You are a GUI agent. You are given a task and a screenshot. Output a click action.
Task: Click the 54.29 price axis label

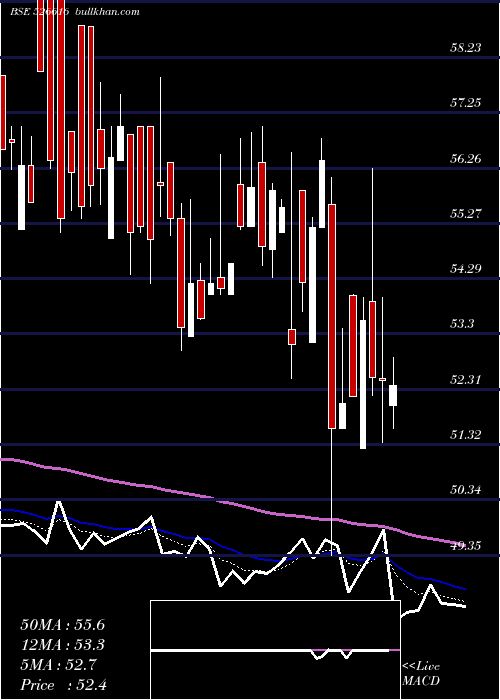[466, 269]
